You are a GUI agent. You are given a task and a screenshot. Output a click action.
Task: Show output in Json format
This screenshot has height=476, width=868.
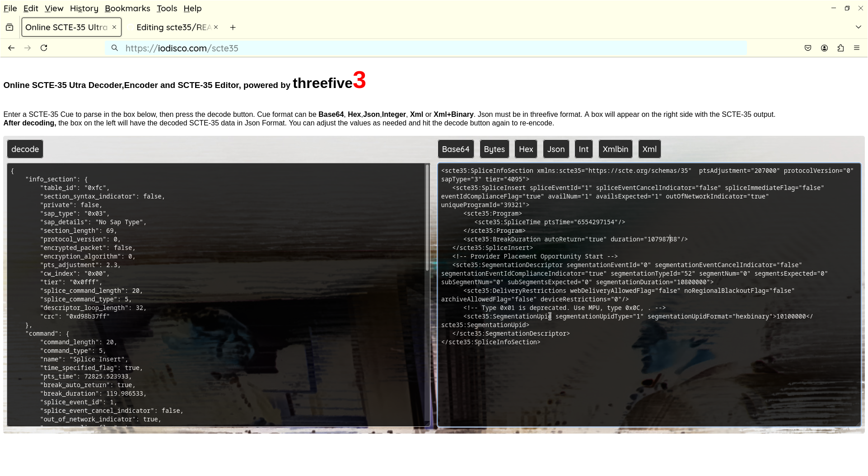[x=556, y=149]
